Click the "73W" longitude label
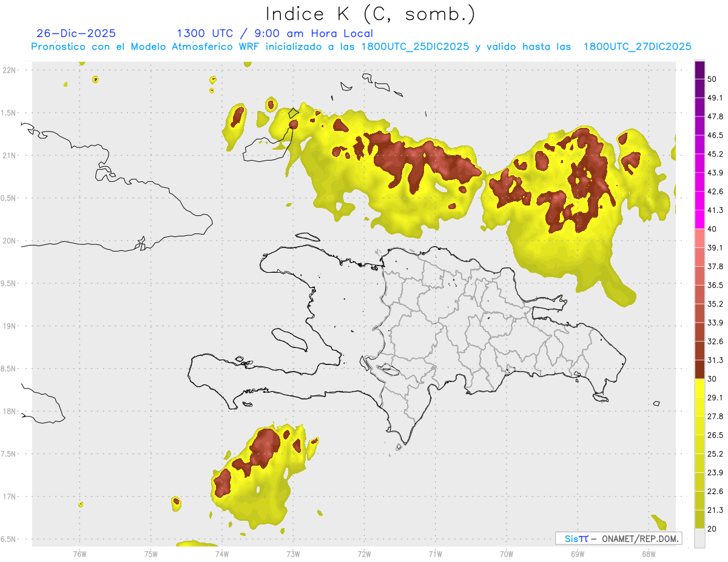Image resolution: width=728 pixels, height=562 pixels. point(292,553)
